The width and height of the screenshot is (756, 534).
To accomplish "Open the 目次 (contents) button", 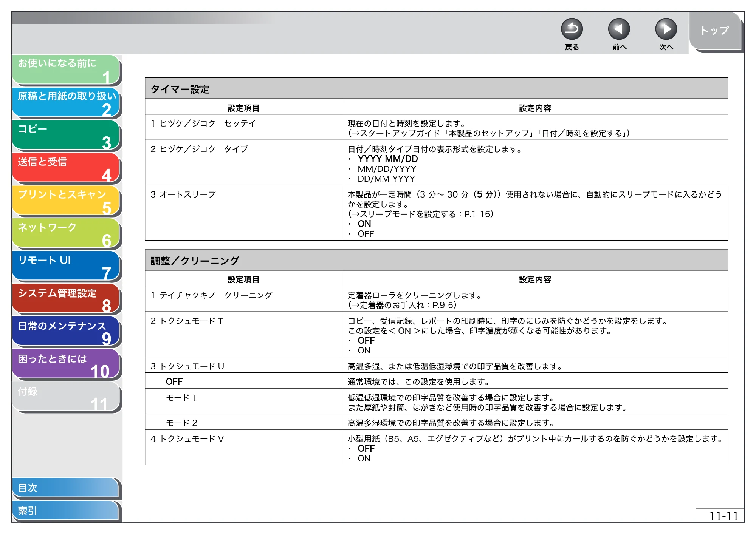I will 66,488.
